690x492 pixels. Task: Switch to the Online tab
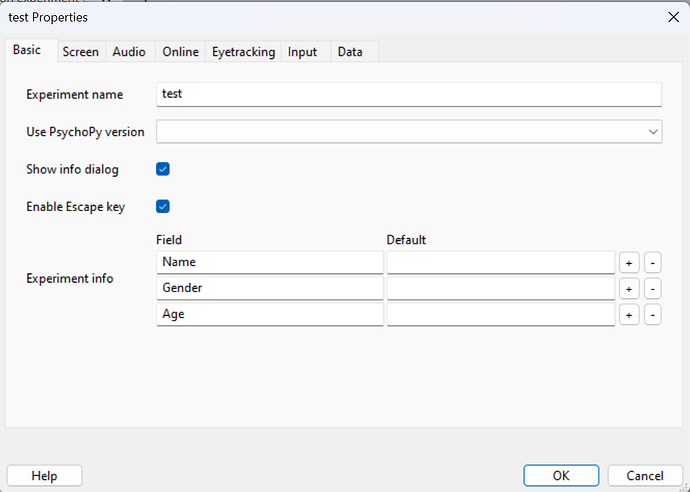[x=180, y=52]
